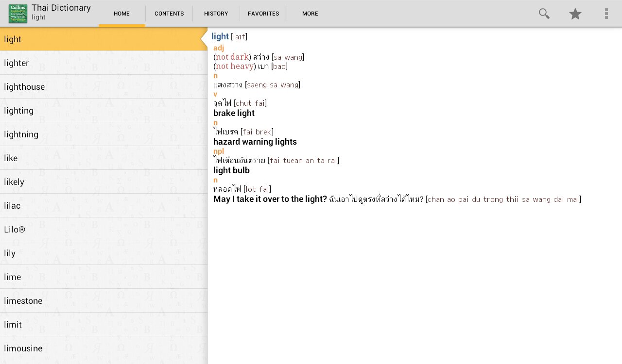Switch to the Home tab
622x364 pixels.
pyautogui.click(x=121, y=14)
